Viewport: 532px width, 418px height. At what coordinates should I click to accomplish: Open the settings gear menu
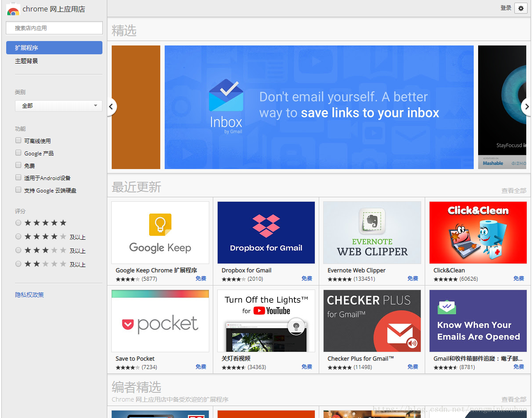pos(521,8)
